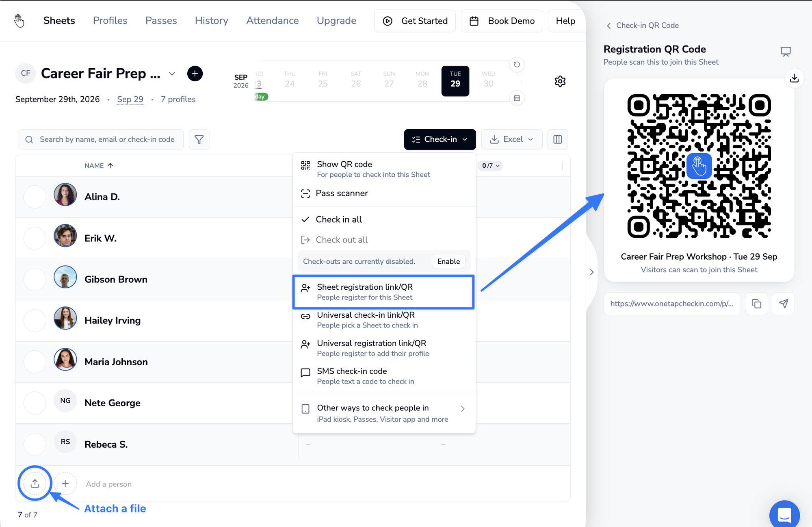Click the presentation screen icon
This screenshot has width=812, height=527.
click(x=786, y=52)
